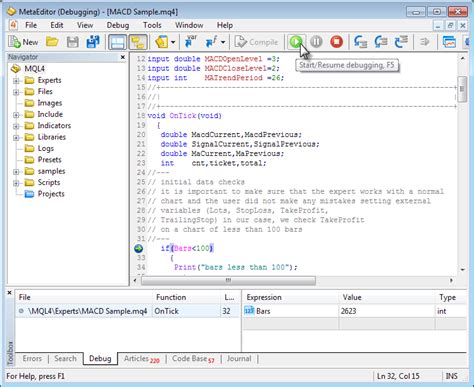Select the Bars expression row in watch list
Screen dimensions: 474x387
point(355,311)
